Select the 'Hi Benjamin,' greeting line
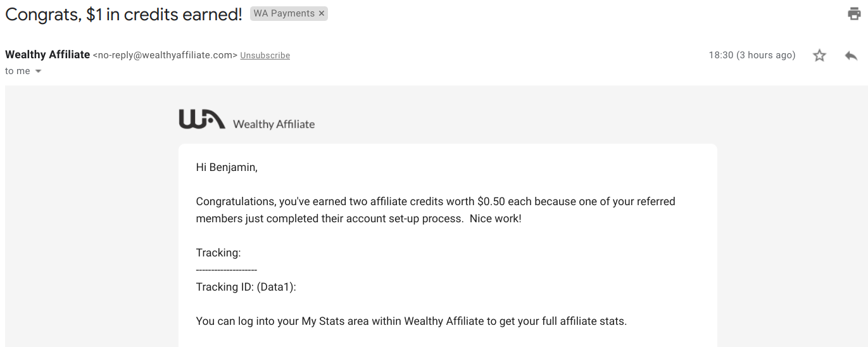 (x=227, y=168)
